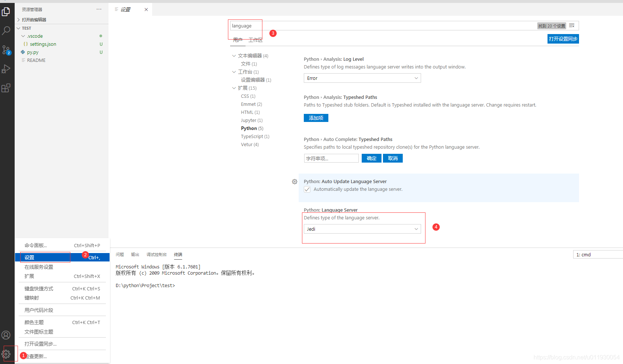The width and height of the screenshot is (623, 364).
Task: Open the Extensions view icon
Action: pos(6,88)
